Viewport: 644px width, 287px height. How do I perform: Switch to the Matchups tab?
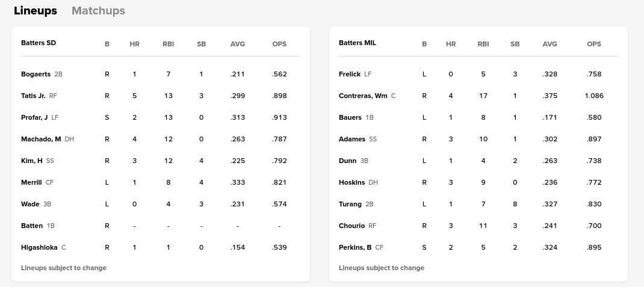point(98,11)
